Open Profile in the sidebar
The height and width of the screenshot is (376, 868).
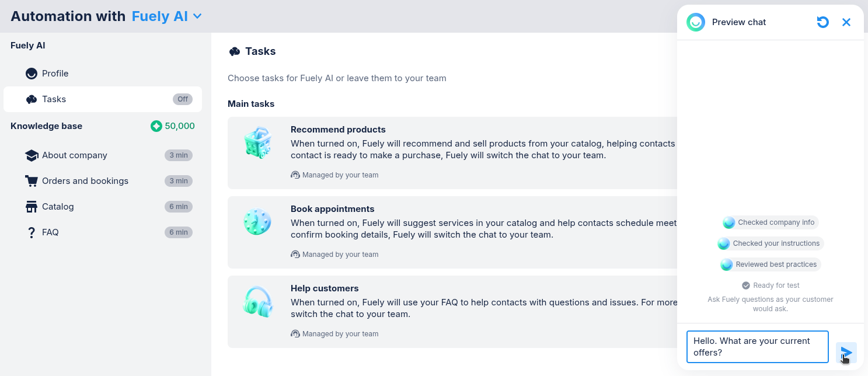(x=55, y=74)
